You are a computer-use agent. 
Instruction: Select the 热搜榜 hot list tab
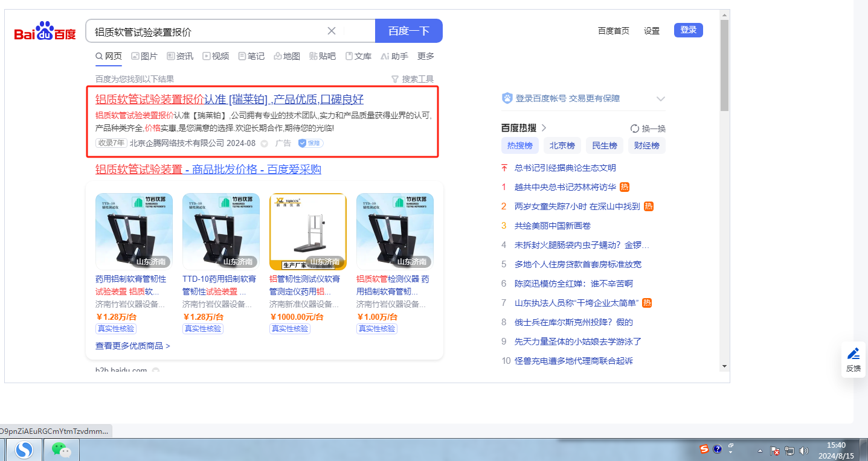519,145
